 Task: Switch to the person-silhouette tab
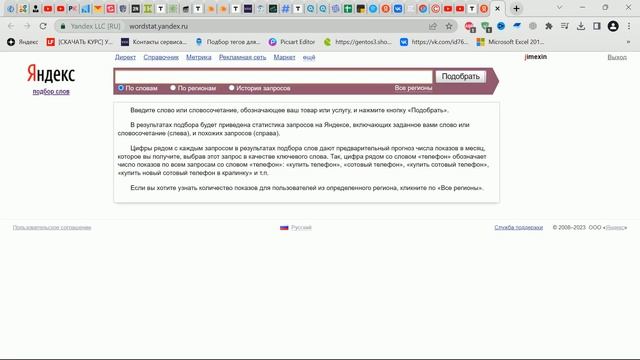(x=36, y=9)
